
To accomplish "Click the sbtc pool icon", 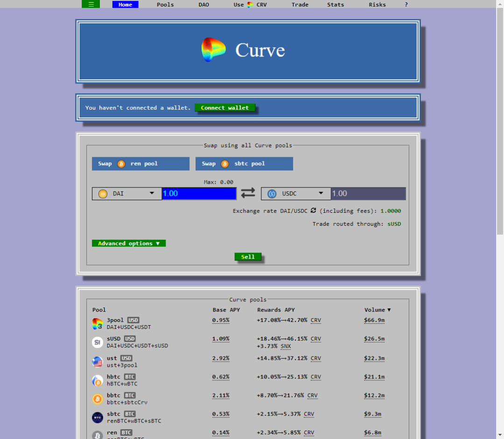I will pyautogui.click(x=98, y=418).
